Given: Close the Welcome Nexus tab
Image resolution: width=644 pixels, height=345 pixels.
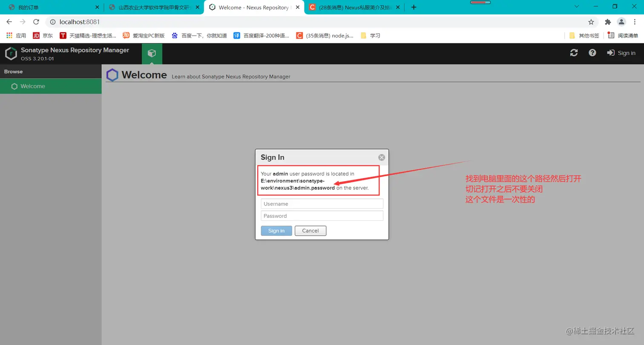Looking at the screenshot, I should coord(297,7).
